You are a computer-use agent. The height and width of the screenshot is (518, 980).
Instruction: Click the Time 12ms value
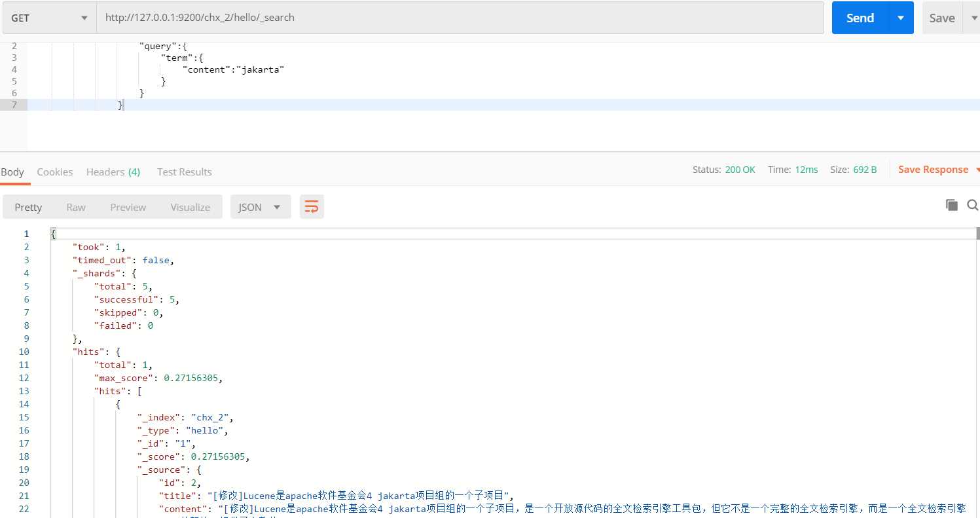(x=807, y=170)
